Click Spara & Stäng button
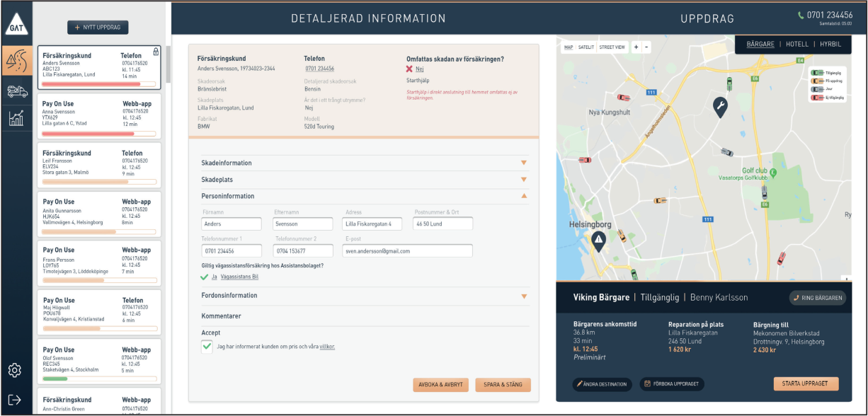This screenshot has height=416, width=868. click(503, 385)
